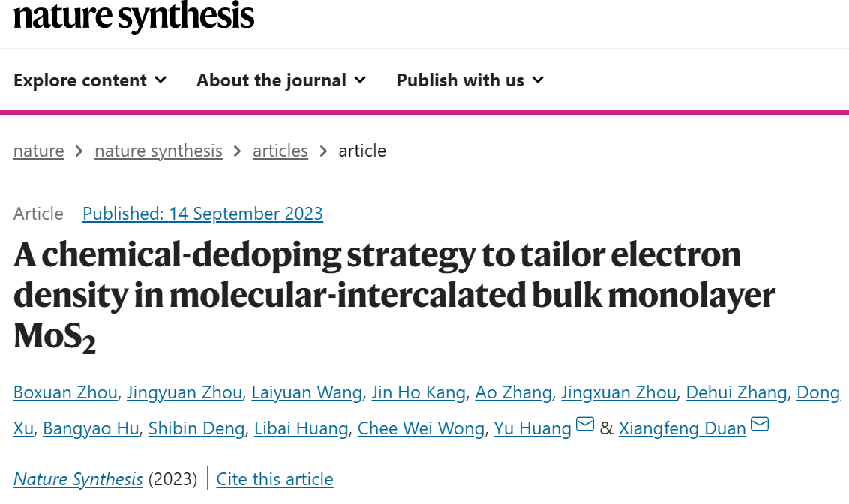Select author Laiyuan Wang
This screenshot has width=849, height=504.
[x=307, y=392]
